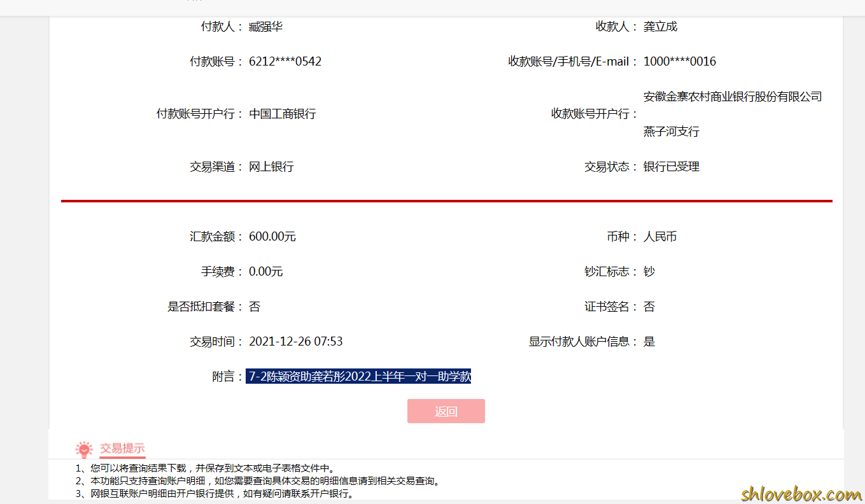Click payee account number 1000****0016
Screen dimensions: 865x504
click(x=680, y=62)
